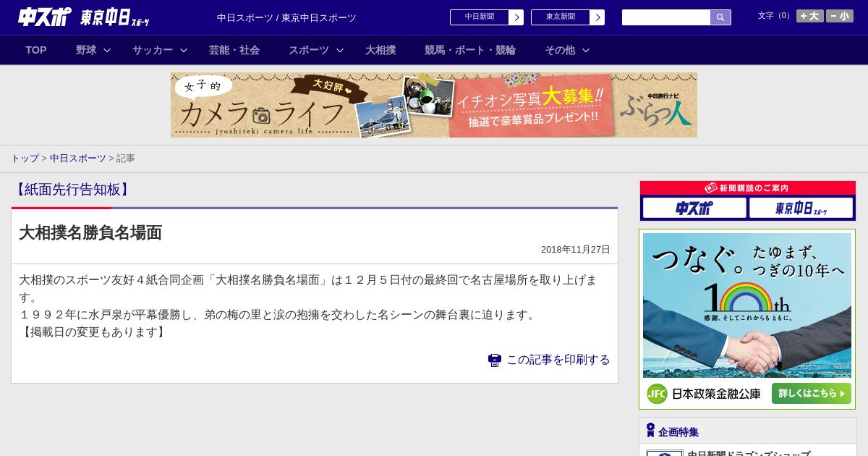Expand スポーツ dropdown chevron
868x456 pixels.
point(340,50)
